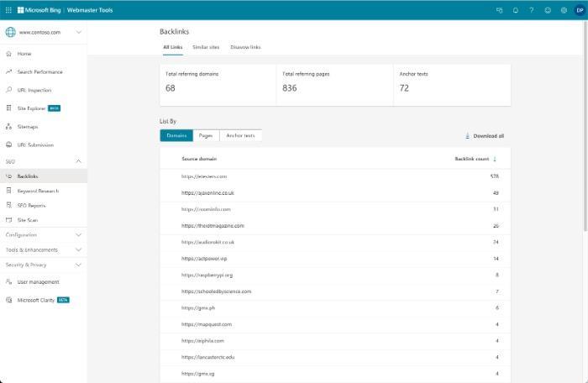Screen dimensions: 588x383
Task: Click the Search Performance chart icon
Action: [9, 71]
